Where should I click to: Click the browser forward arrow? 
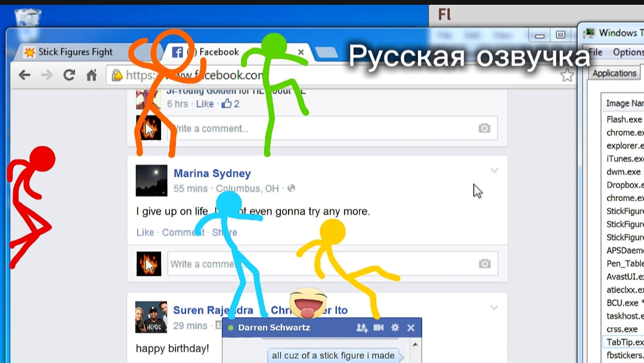point(47,75)
